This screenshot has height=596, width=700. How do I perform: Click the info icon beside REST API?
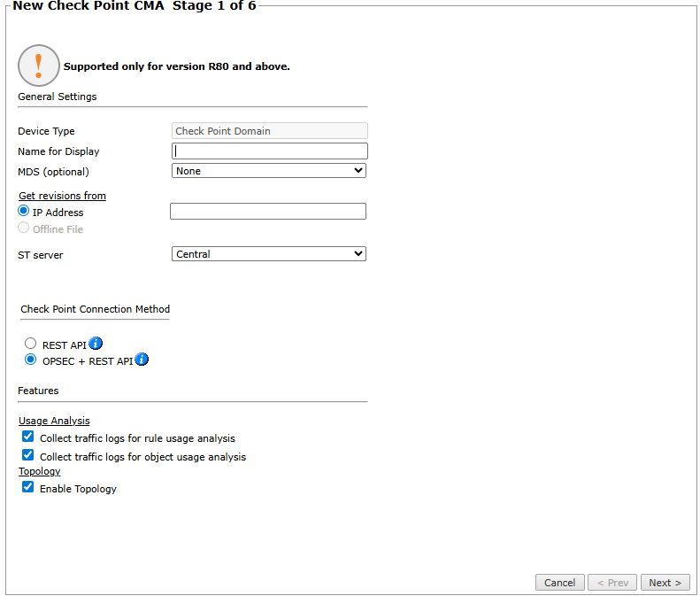click(x=96, y=344)
